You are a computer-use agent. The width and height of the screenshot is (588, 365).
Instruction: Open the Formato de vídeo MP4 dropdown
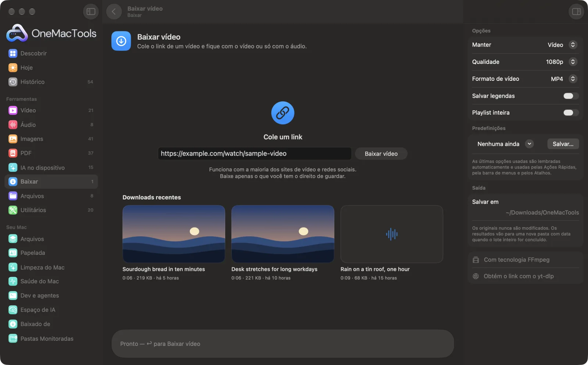tap(563, 79)
